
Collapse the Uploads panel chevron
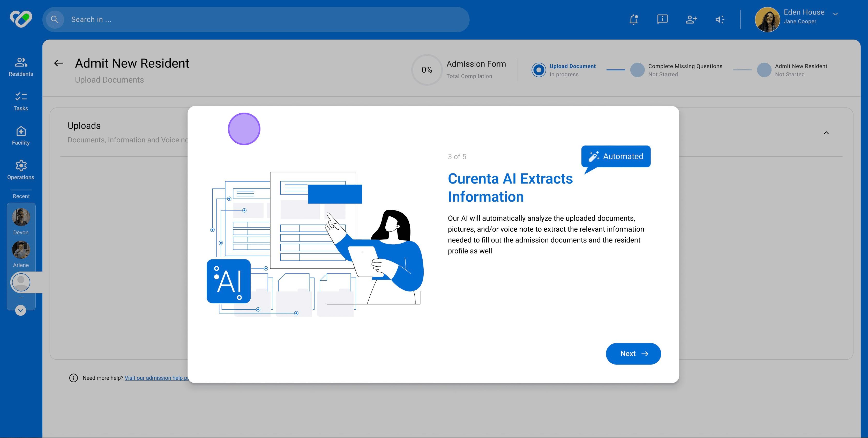click(x=826, y=133)
